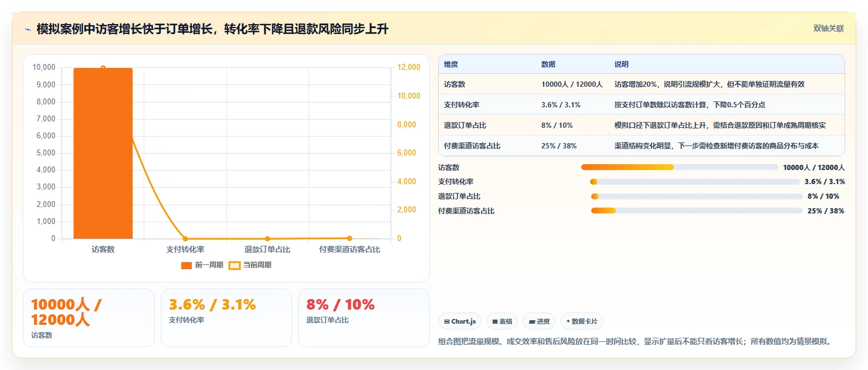Viewport: 868px width, 370px height.
Task: Click the 数据 table column header
Action: pyautogui.click(x=548, y=65)
